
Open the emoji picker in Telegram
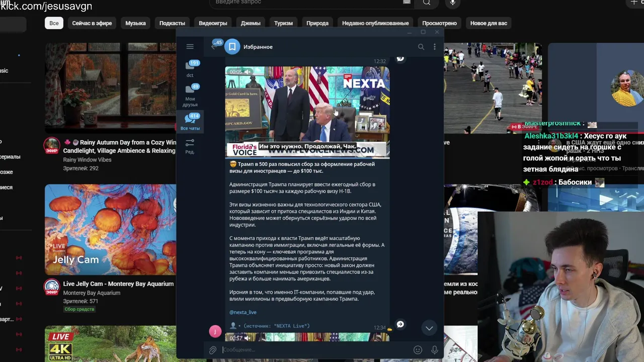coord(418,350)
